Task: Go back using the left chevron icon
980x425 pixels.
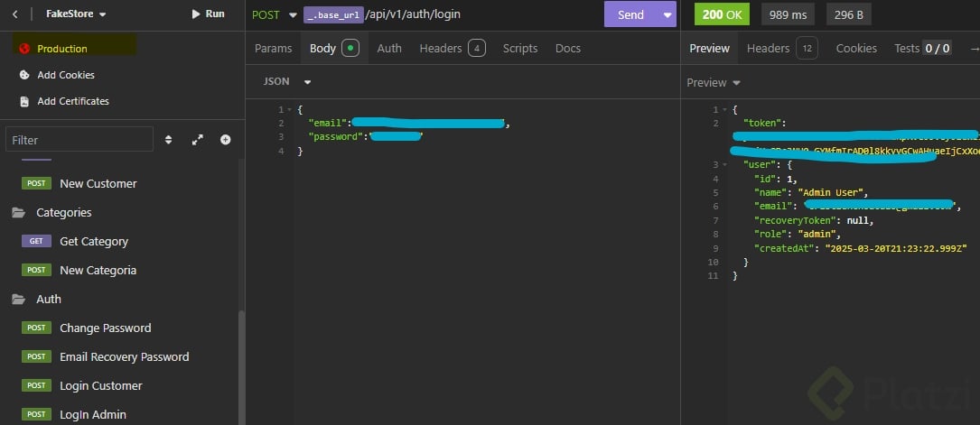Action: [x=15, y=14]
